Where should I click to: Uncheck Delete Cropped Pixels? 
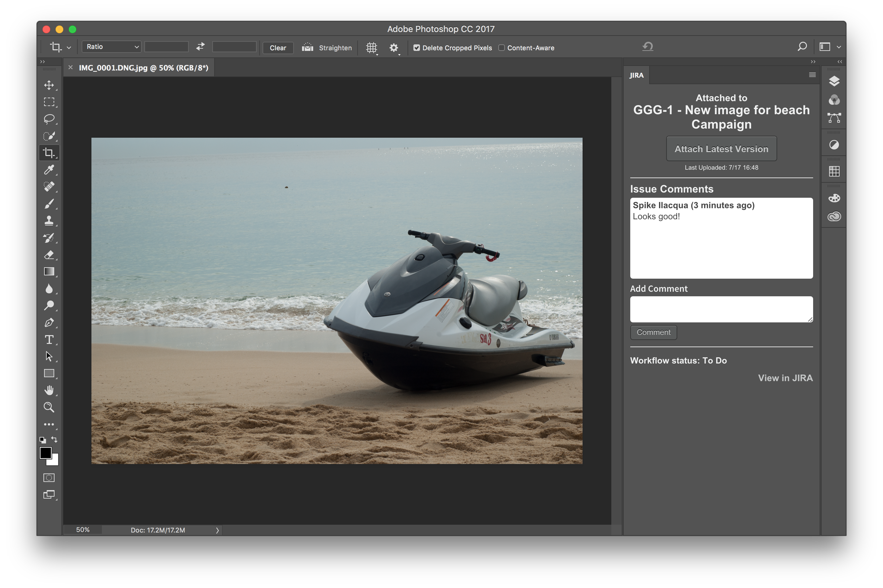(x=417, y=48)
